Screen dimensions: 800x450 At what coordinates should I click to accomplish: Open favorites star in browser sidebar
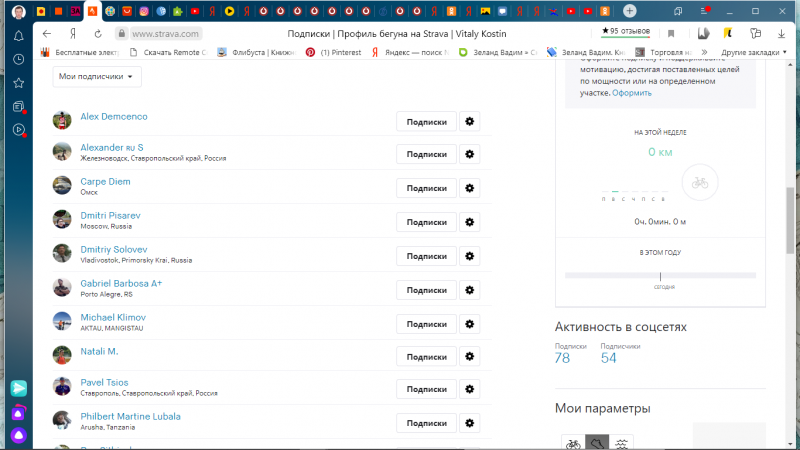point(18,83)
